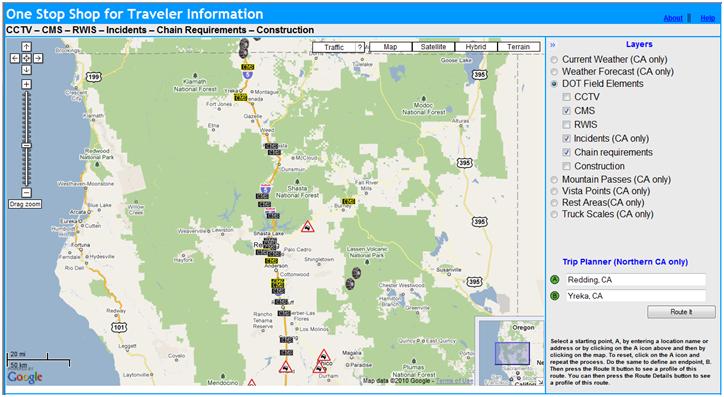
Task: Select the Truck Scales (CA only) layer
Action: coord(554,214)
